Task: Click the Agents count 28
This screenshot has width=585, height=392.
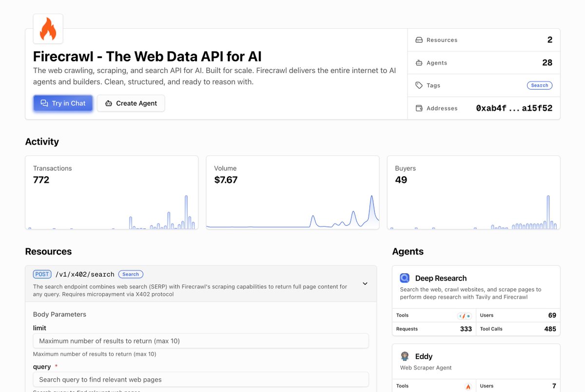Action: (x=547, y=63)
